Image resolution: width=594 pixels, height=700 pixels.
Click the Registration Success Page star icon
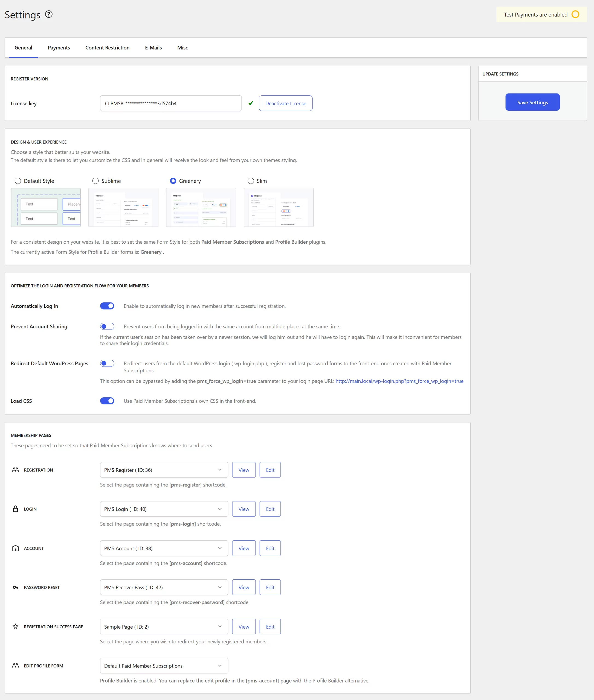16,626
